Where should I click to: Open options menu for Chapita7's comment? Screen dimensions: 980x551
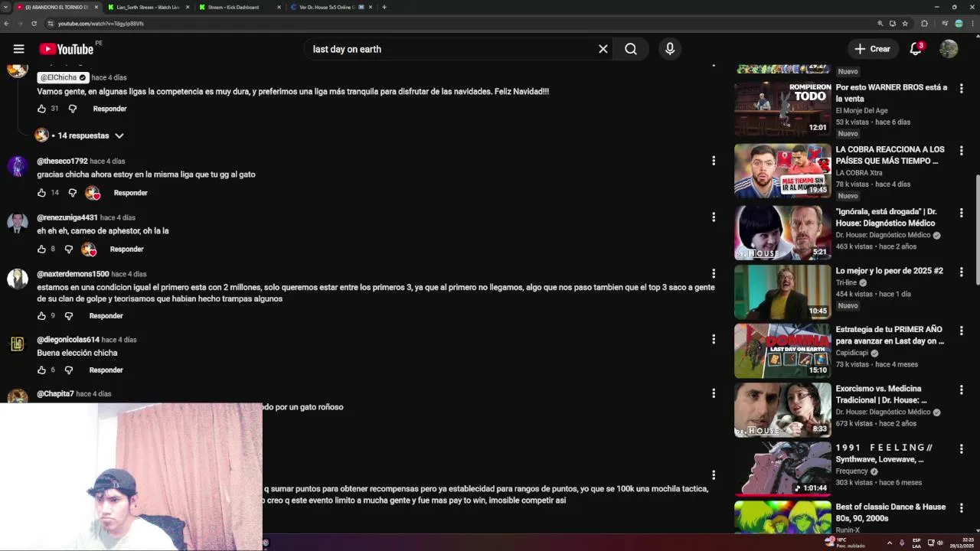tap(714, 393)
